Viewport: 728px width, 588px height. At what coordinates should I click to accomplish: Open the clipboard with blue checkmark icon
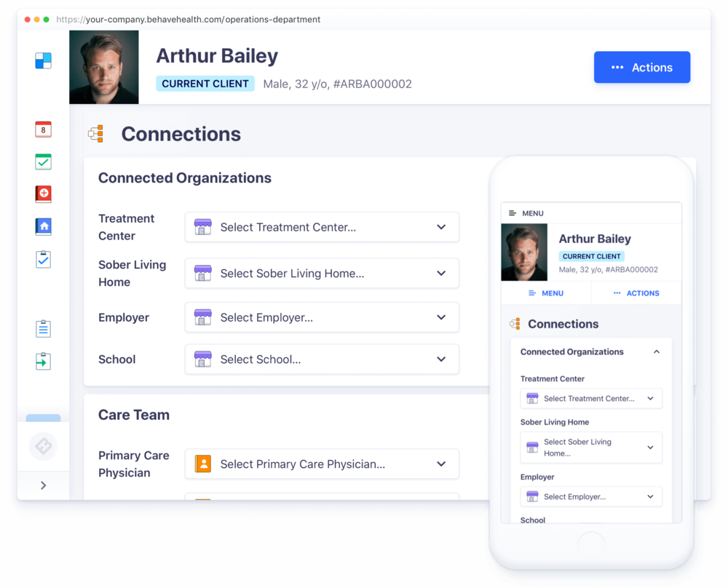point(44,259)
